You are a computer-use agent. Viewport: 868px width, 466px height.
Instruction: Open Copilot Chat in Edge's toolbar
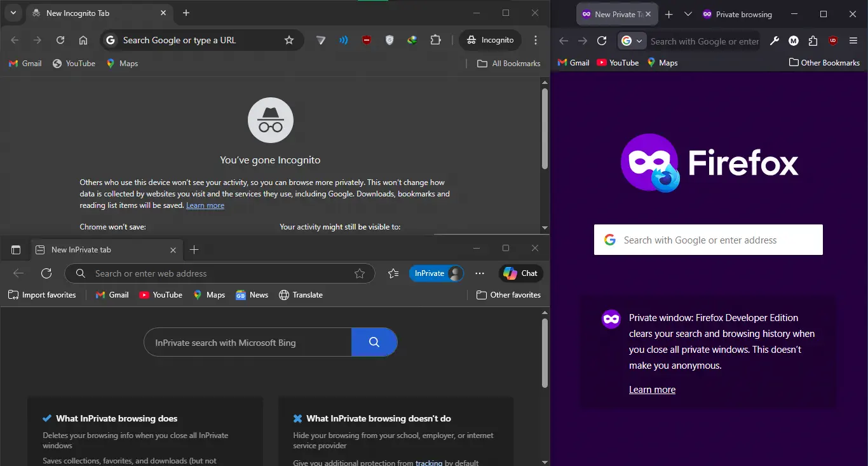point(520,273)
